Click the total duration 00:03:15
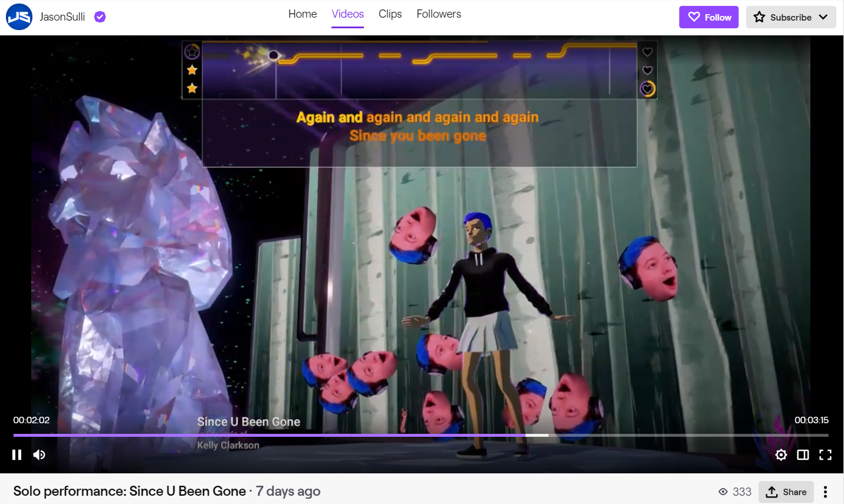The image size is (844, 504). point(812,420)
